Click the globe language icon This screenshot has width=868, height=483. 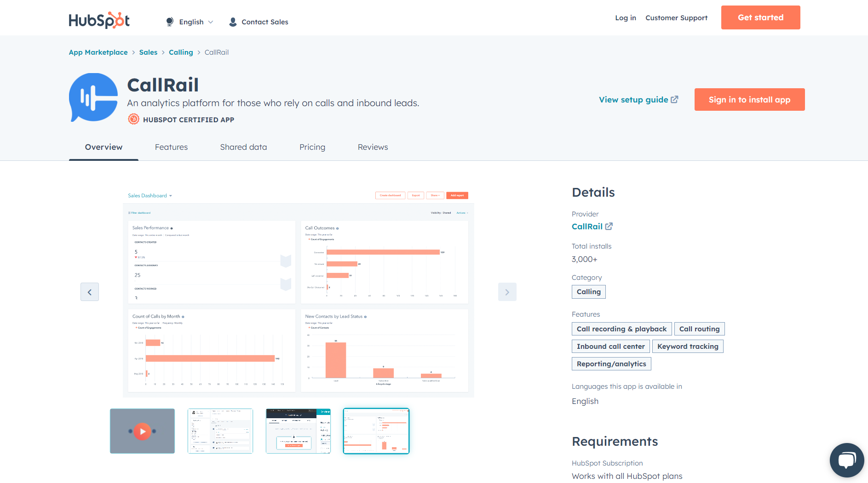[x=170, y=22]
